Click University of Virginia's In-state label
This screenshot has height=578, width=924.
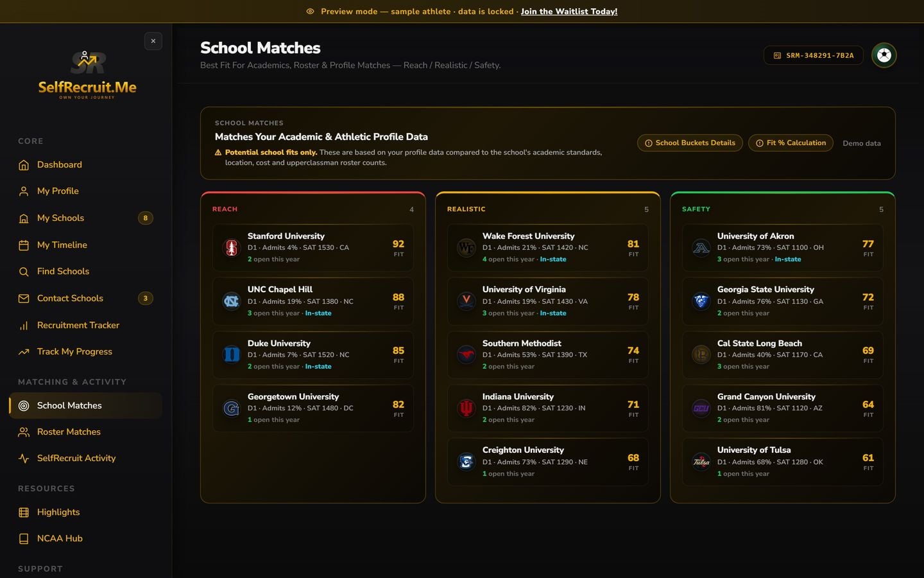point(553,313)
